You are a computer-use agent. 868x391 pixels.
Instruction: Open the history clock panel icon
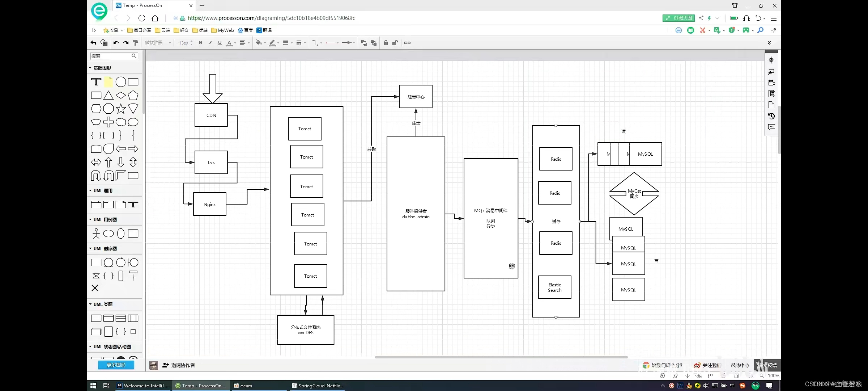point(771,116)
